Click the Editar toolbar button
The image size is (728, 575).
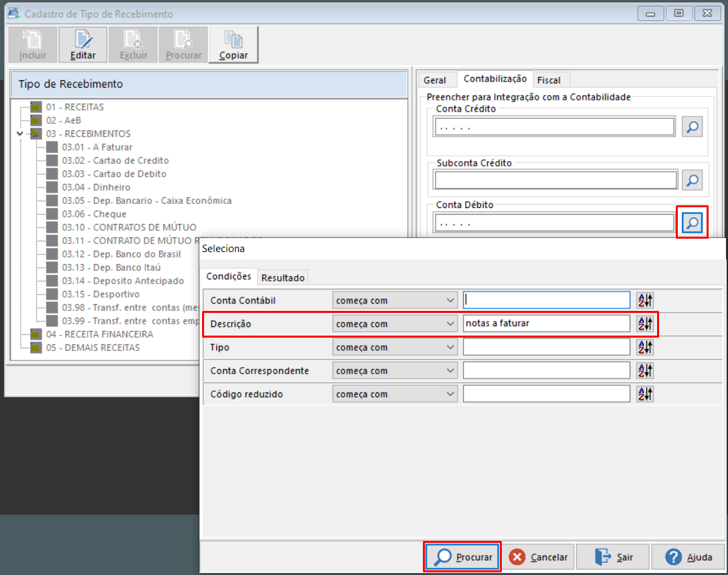83,45
